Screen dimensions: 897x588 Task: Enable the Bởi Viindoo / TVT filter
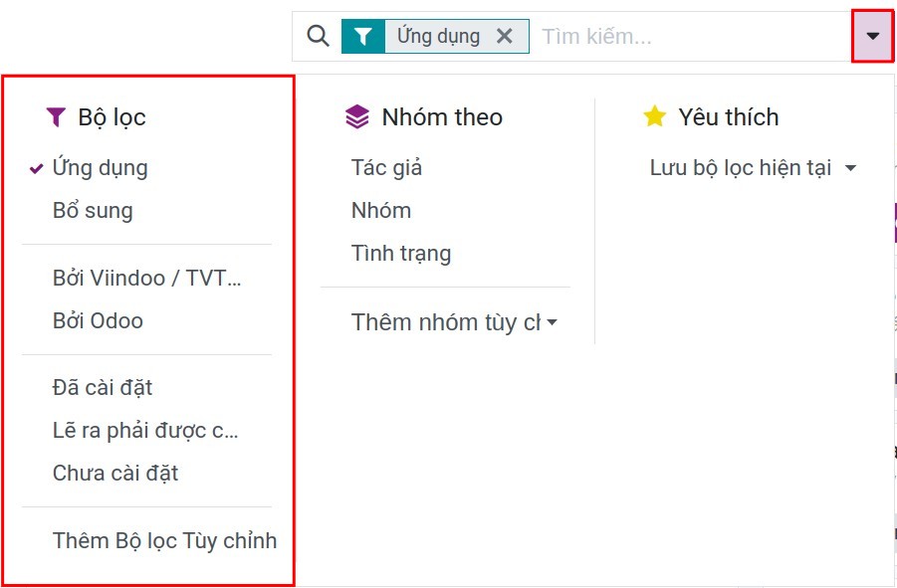146,279
